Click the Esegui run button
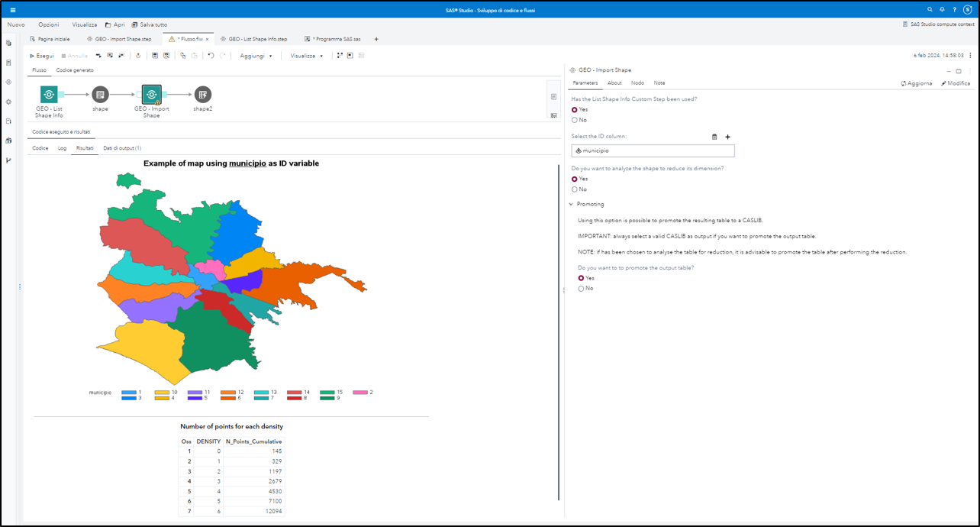Image resolution: width=980 pixels, height=527 pixels. click(42, 56)
